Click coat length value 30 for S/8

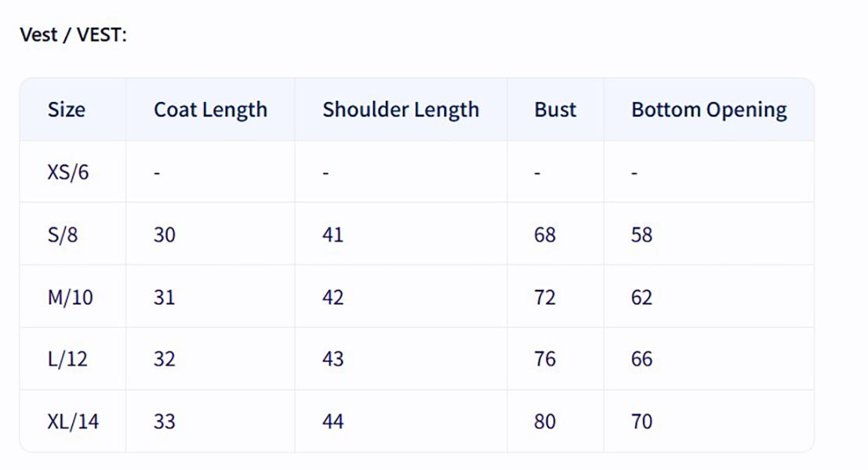coord(165,234)
